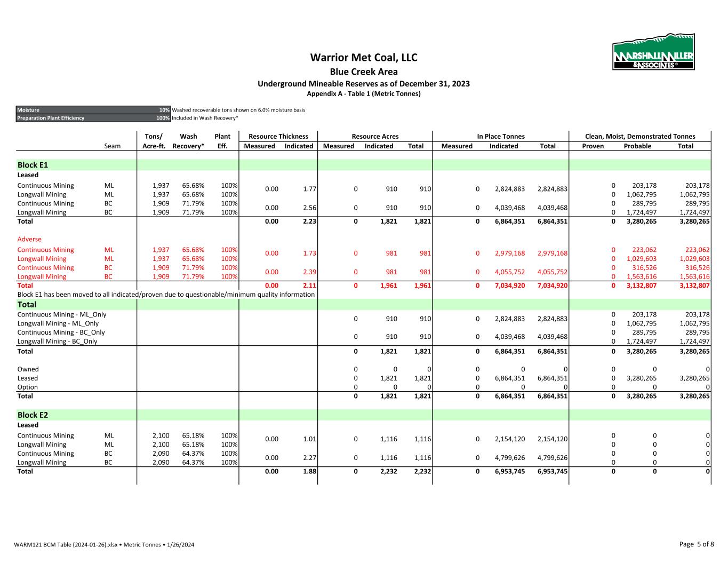This screenshot has width=728, height=563.
Task: Click the "Block E1" green section header
Action: coord(33,165)
